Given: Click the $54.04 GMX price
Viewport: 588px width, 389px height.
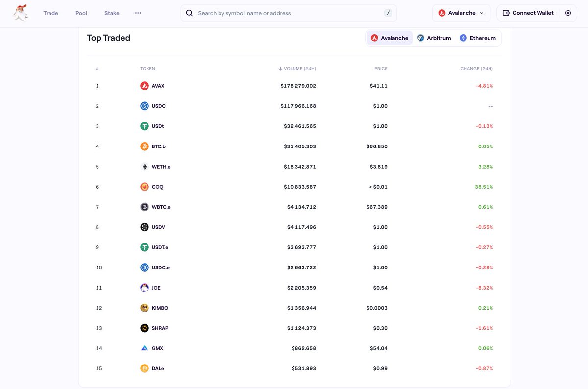Looking at the screenshot, I should (379, 348).
